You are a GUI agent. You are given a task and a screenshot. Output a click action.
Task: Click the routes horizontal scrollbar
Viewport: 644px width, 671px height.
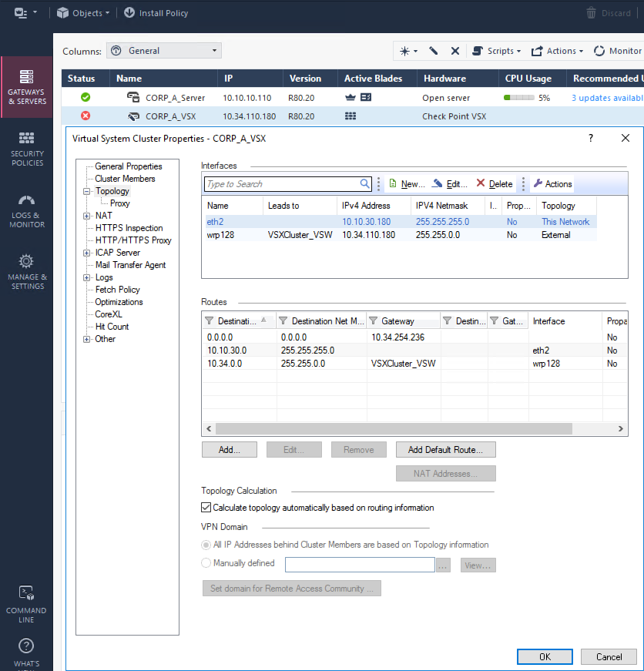(394, 429)
